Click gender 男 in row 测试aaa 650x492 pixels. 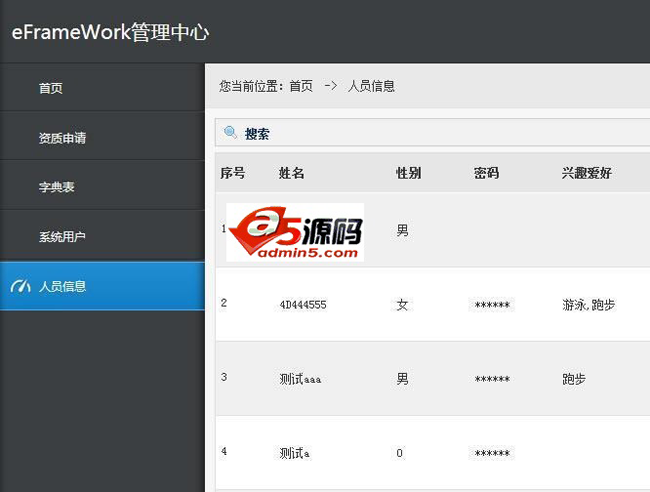click(x=402, y=379)
